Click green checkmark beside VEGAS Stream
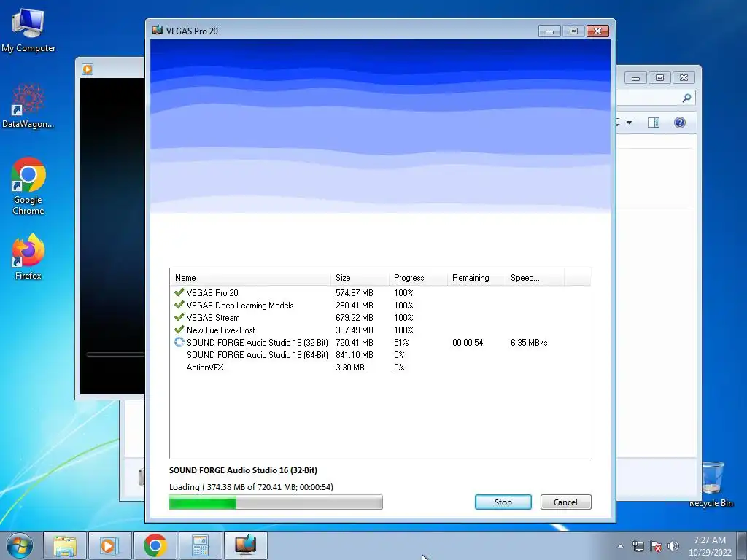 [179, 317]
